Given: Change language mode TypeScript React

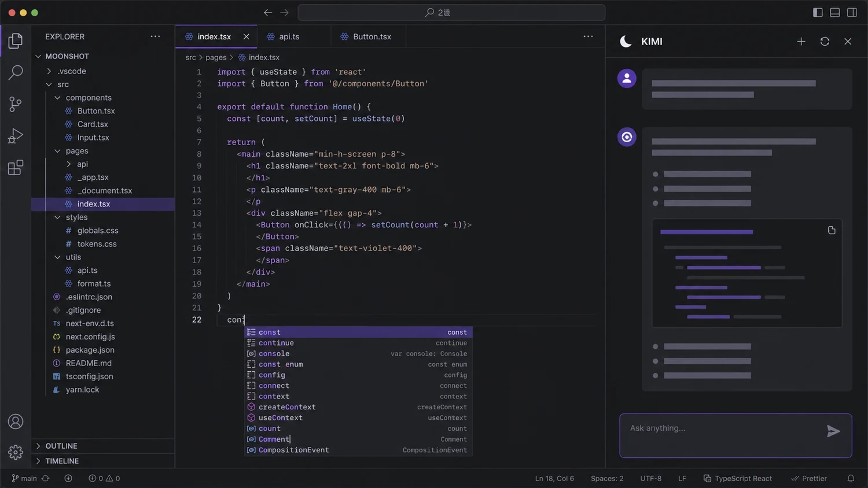Looking at the screenshot, I should point(738,478).
